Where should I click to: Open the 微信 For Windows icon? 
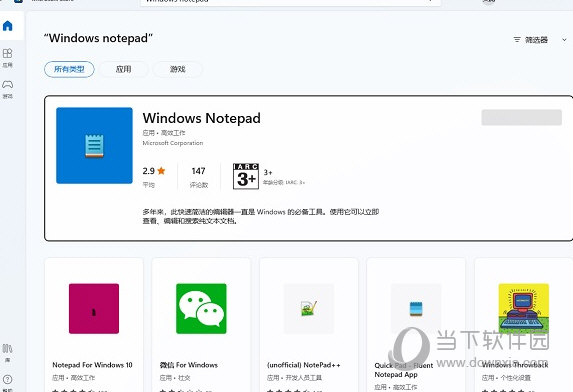coord(201,308)
